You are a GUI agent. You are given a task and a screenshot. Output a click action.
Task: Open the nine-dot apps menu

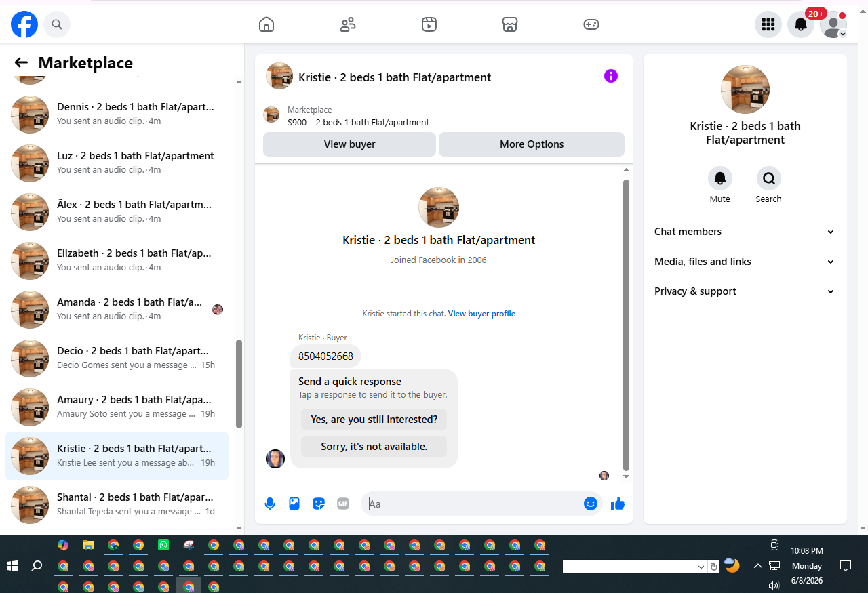(x=768, y=24)
